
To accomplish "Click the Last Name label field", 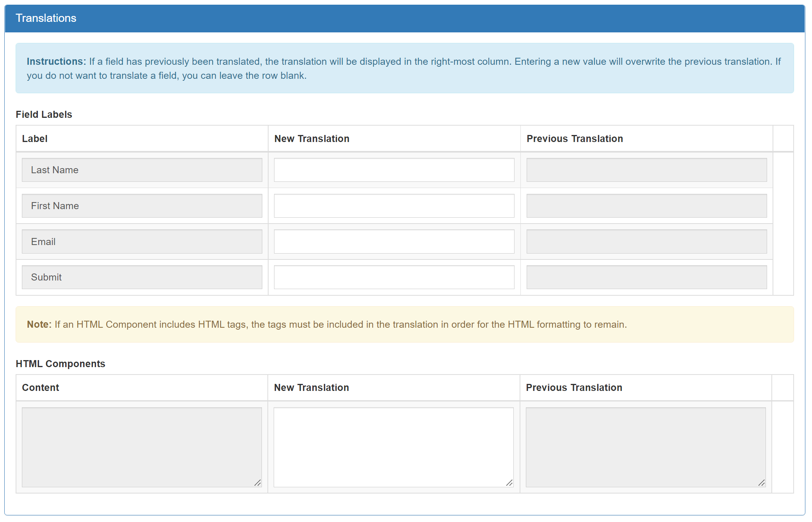I will [142, 170].
